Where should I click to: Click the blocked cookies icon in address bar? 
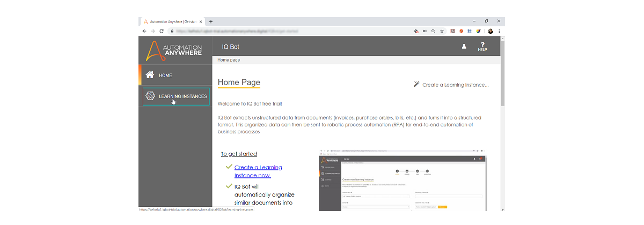pos(416,31)
